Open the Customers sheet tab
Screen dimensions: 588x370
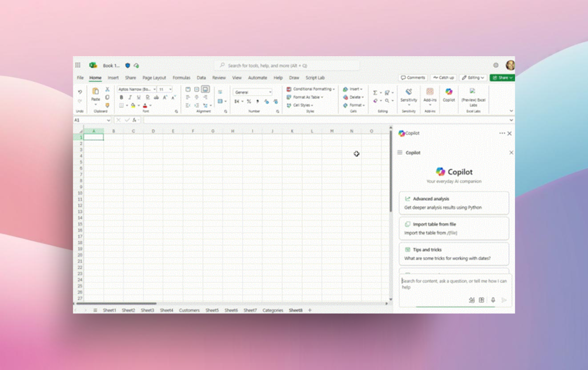(x=189, y=310)
